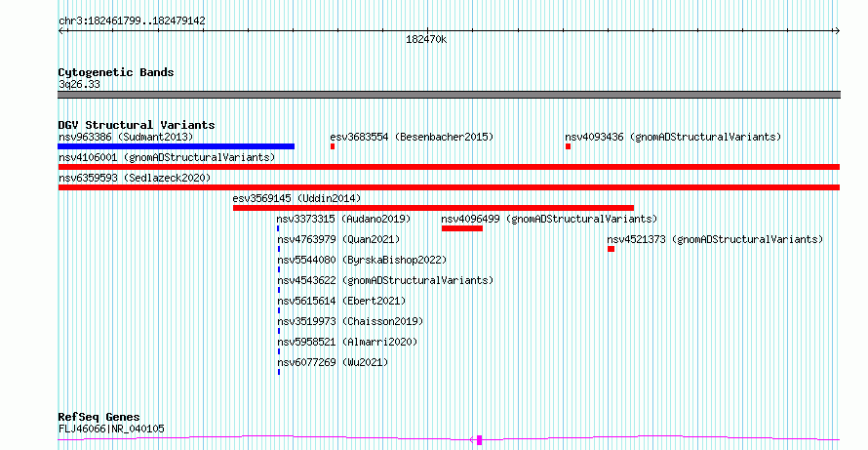Open nsv4543622 (gnomADStructuralVariants) label
Screen dimensions: 868x450
coord(385,280)
